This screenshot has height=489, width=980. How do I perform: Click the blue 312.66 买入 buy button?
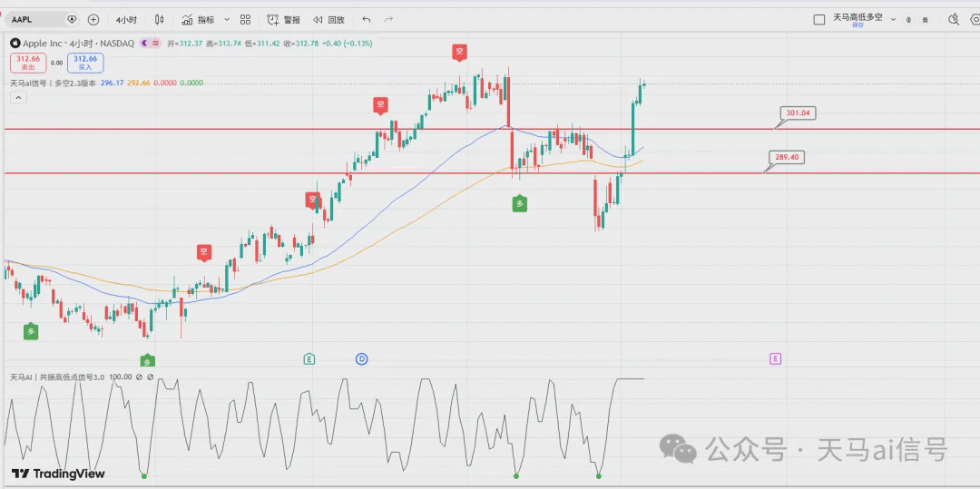[x=85, y=63]
